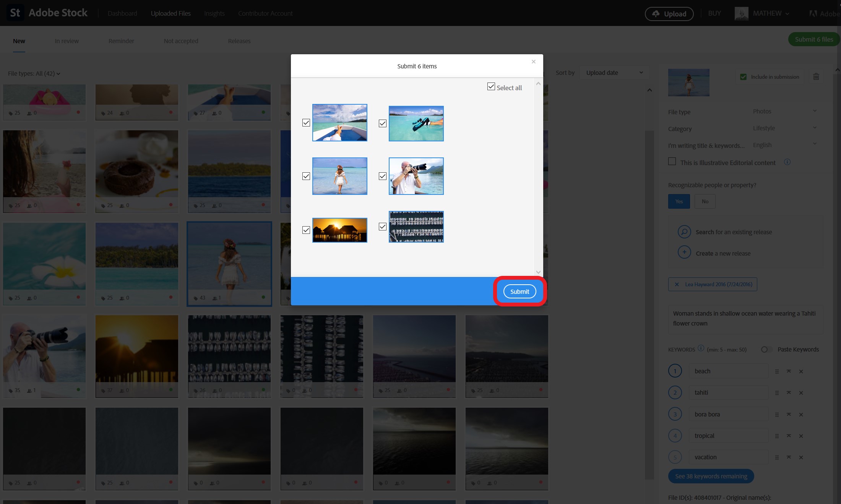Click keyword number 3 circle
841x504 pixels.
(x=675, y=414)
